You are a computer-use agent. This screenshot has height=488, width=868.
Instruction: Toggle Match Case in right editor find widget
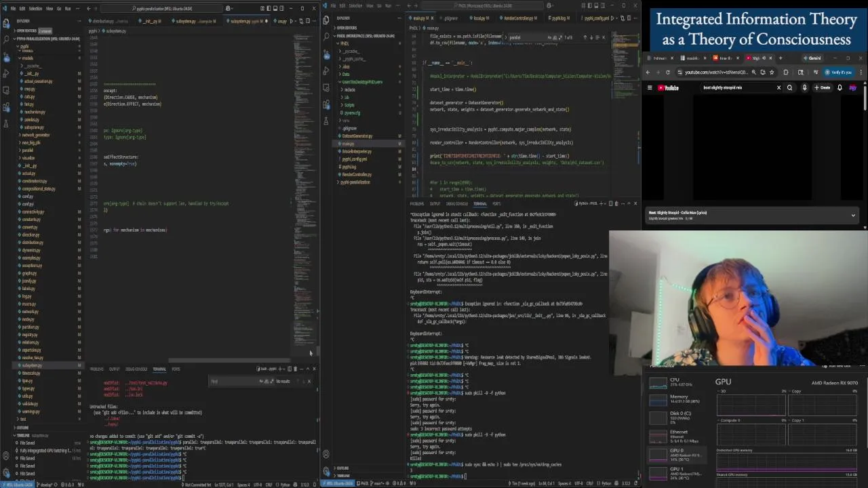click(x=549, y=37)
